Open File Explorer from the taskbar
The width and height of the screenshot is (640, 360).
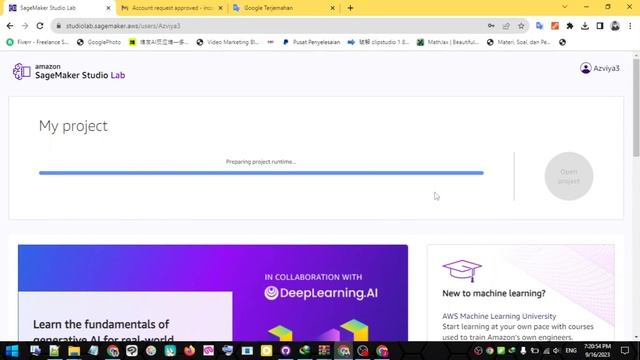pyautogui.click(x=74, y=351)
